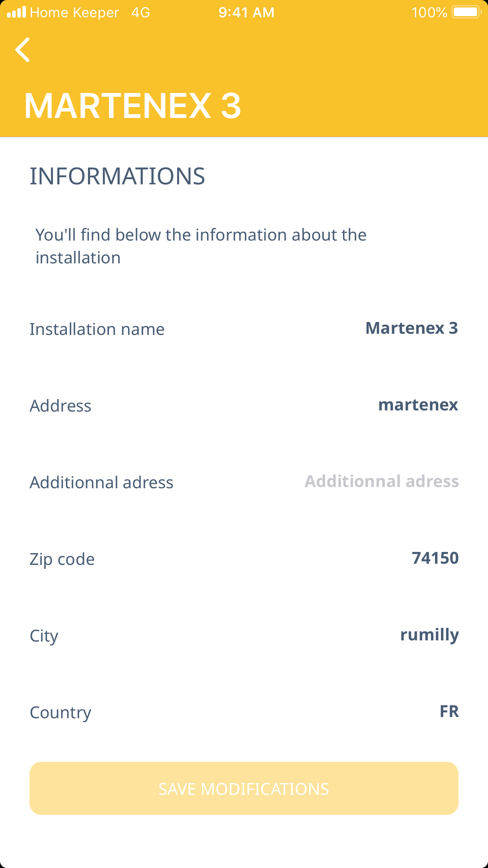
Task: Tap the installation information description text
Action: (201, 246)
